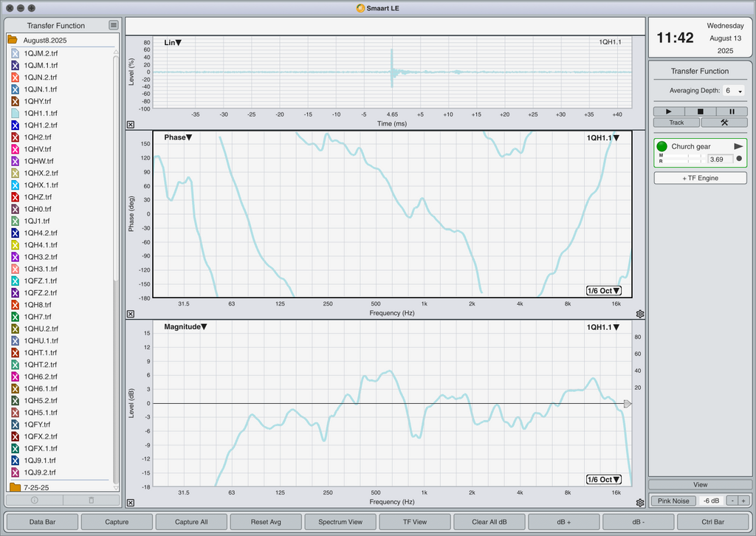The height and width of the screenshot is (536, 756).
Task: Click the trash icon below file list
Action: [x=91, y=501]
